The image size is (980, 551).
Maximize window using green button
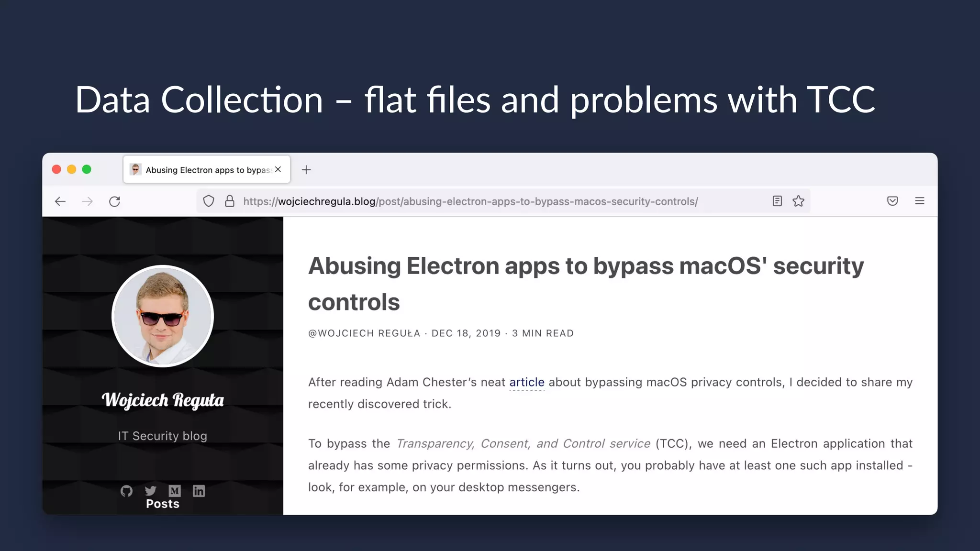pos(87,169)
